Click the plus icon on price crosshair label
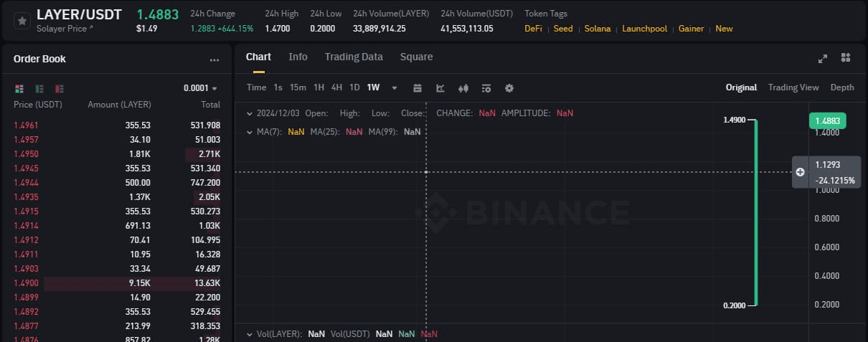Viewport: 868px width, 342px height. point(801,172)
